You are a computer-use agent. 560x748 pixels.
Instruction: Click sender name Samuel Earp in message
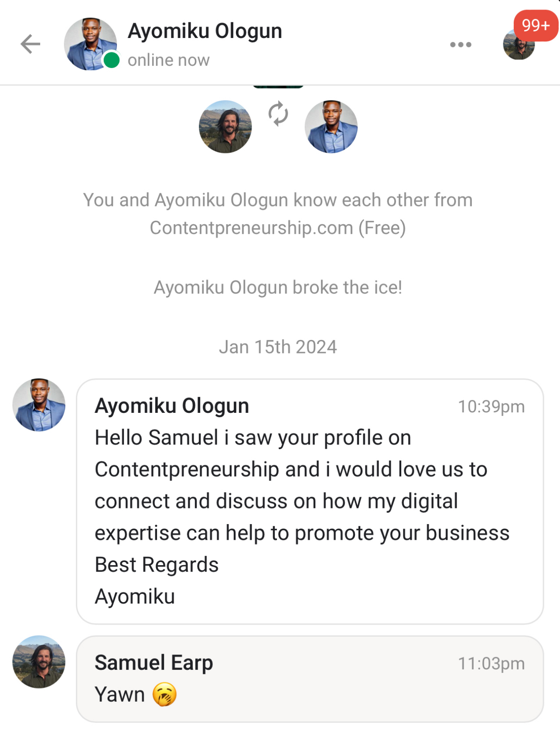(x=154, y=662)
